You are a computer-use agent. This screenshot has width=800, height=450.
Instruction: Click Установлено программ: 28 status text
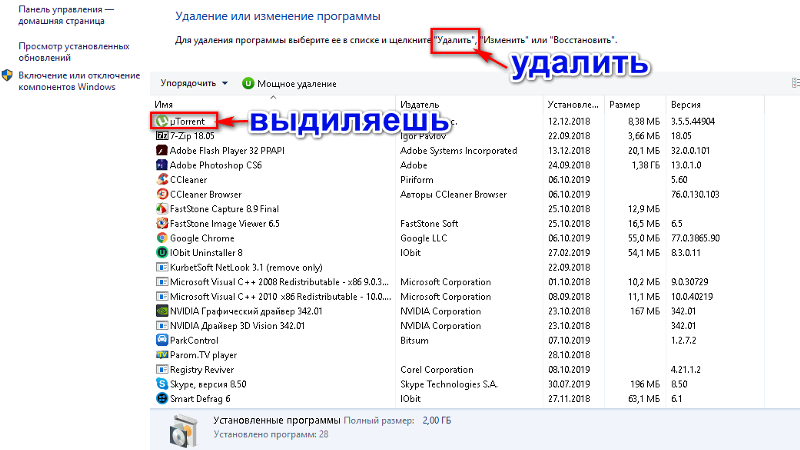(270, 434)
